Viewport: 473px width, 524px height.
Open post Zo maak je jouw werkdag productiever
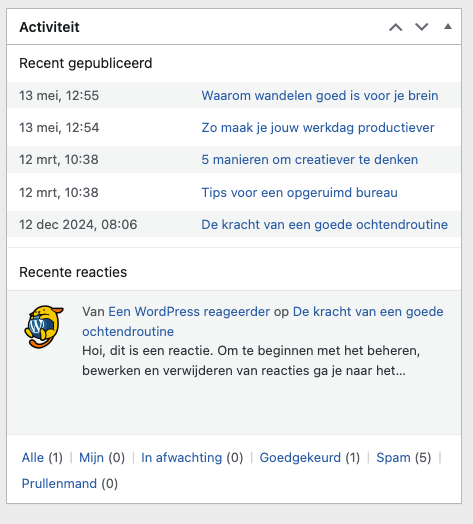coord(318,128)
